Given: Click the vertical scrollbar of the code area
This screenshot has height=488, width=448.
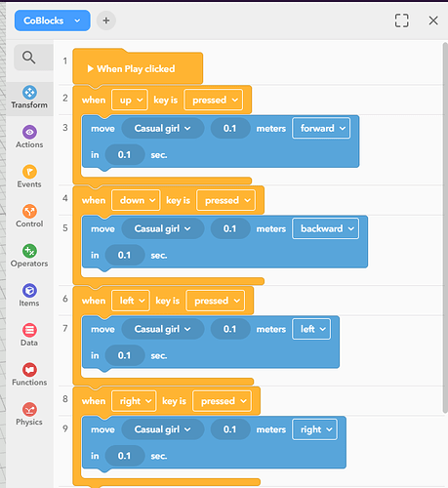Looking at the screenshot, I should click(x=445, y=227).
